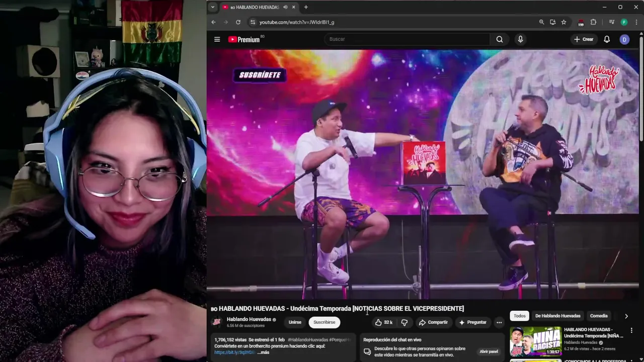Click the Preguntar button
644x362 pixels.
point(472,322)
